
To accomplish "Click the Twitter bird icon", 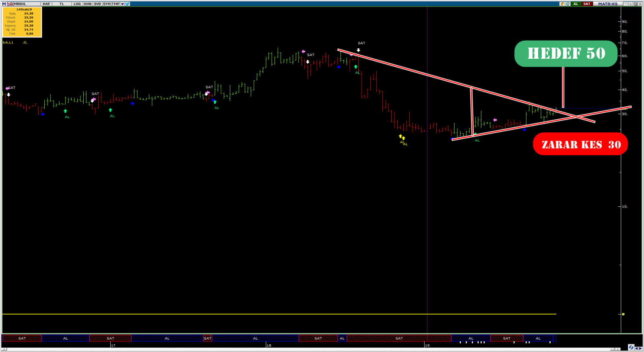I will (x=127, y=4).
